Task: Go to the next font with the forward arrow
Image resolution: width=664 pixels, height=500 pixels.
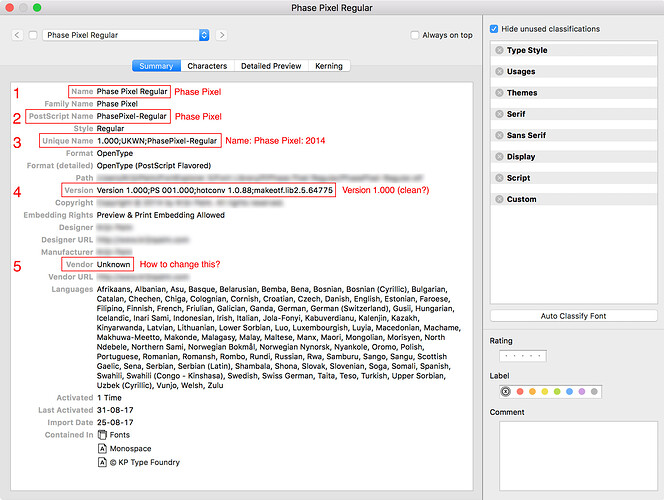Action: click(x=221, y=35)
